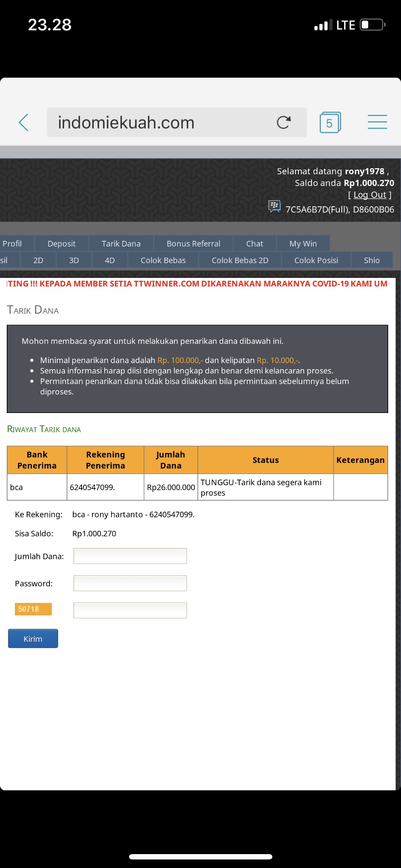
Task: Open the Shio game menu
Action: (x=372, y=260)
